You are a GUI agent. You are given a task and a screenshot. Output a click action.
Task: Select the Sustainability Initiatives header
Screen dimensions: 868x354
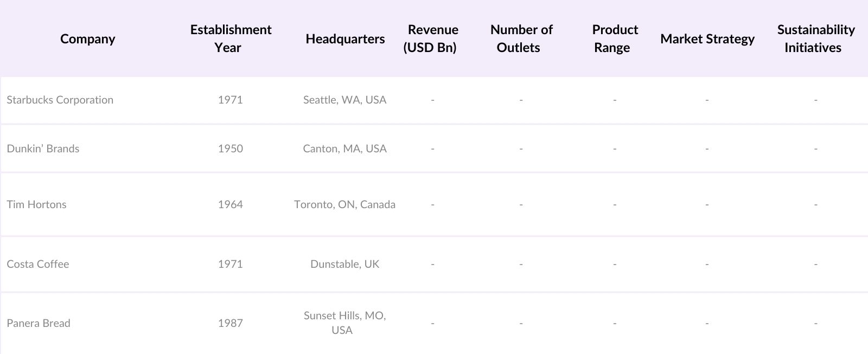click(x=815, y=38)
